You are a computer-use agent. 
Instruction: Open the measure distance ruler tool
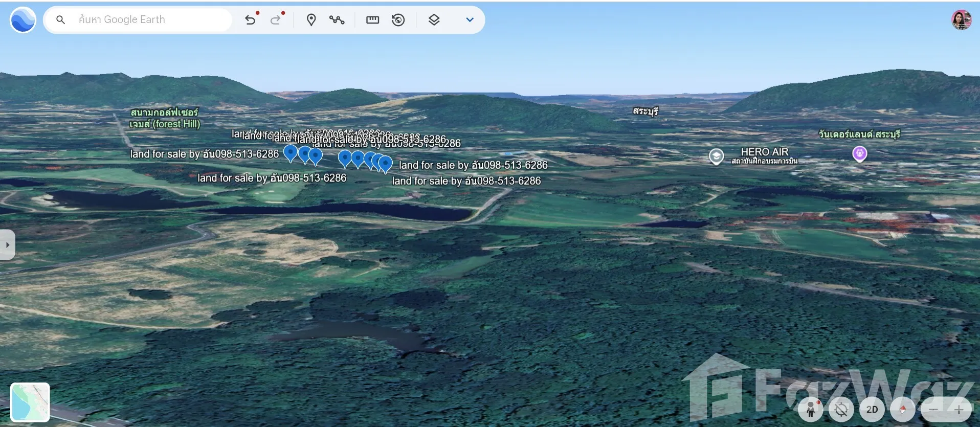pyautogui.click(x=372, y=20)
